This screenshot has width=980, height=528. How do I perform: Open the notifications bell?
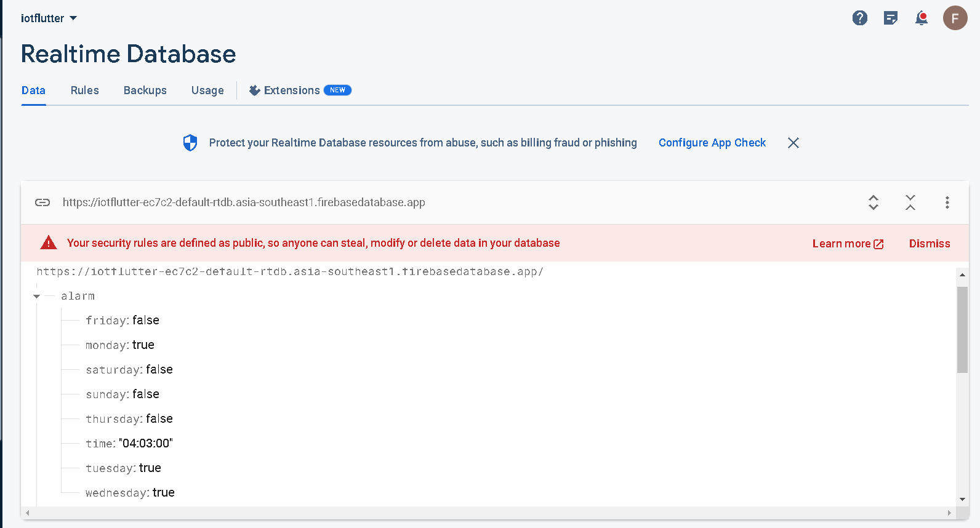coord(922,18)
